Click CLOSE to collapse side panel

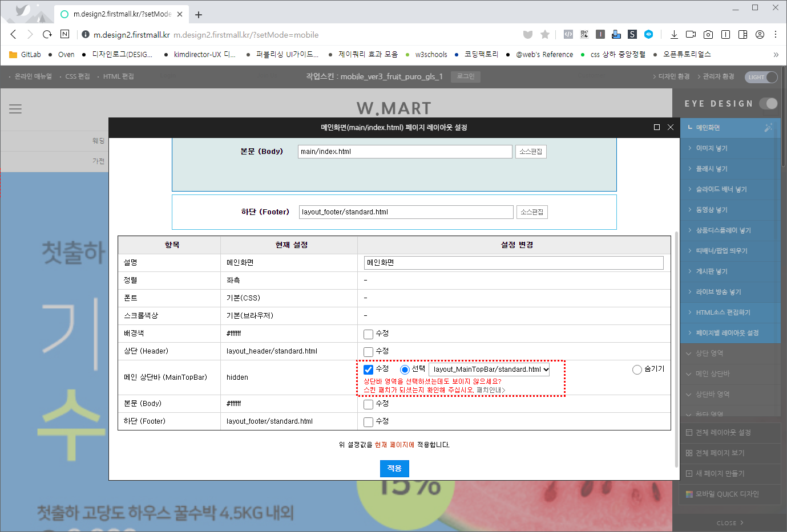coord(730,523)
